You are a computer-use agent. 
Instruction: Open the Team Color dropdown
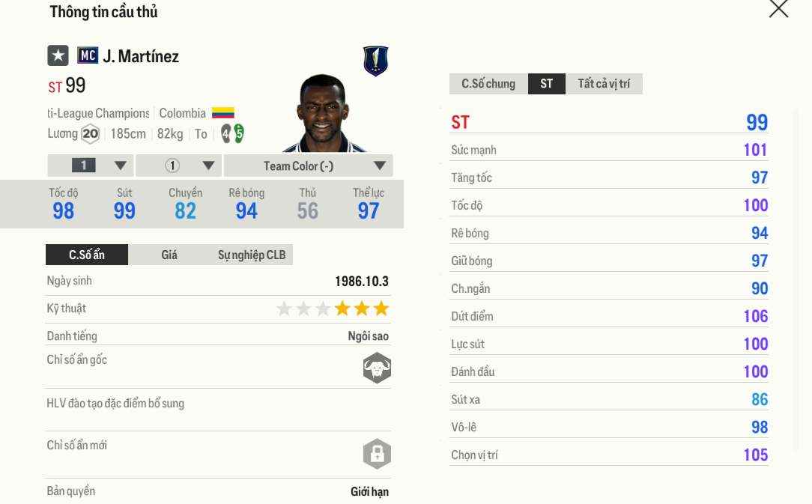click(309, 166)
